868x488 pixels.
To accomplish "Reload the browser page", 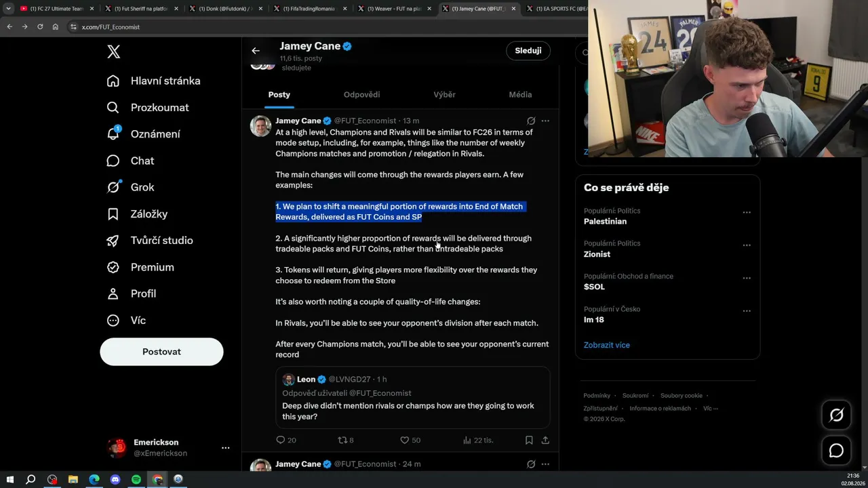I will [x=40, y=27].
